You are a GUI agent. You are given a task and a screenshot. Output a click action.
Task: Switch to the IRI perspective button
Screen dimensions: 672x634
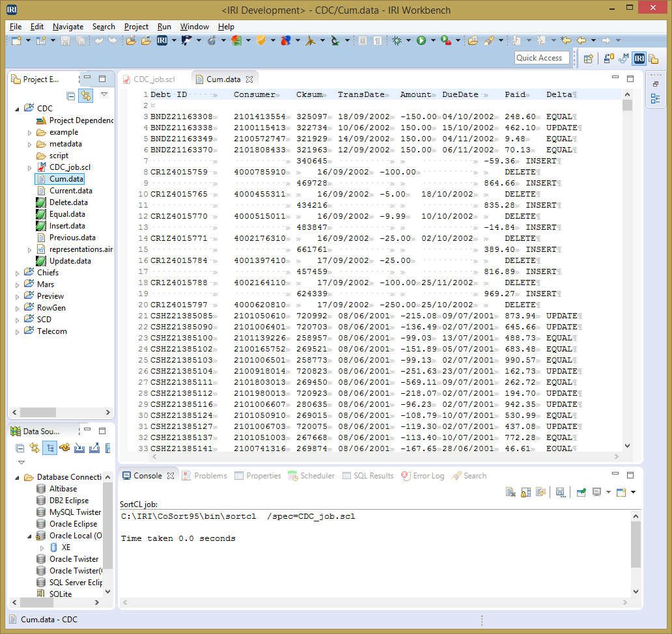639,59
